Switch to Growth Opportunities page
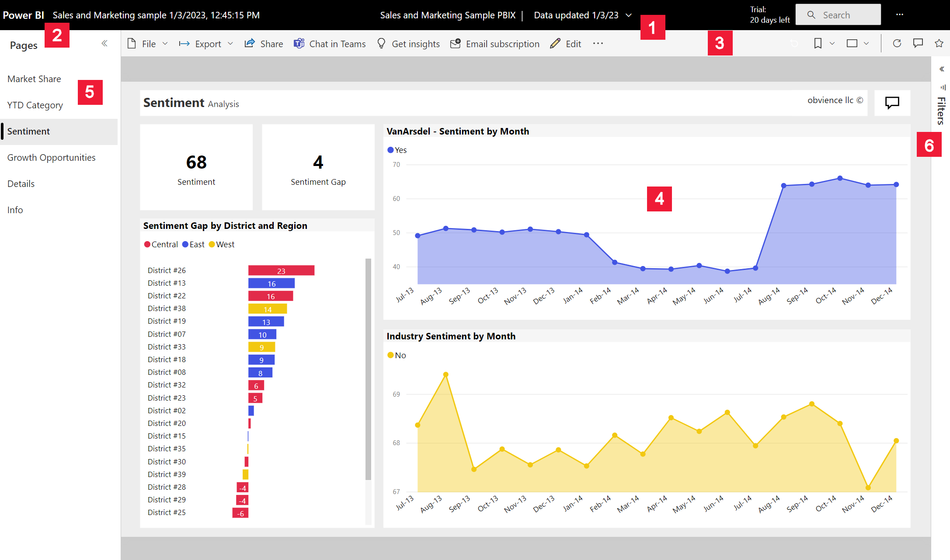Screen dimensions: 950x560 [51, 158]
